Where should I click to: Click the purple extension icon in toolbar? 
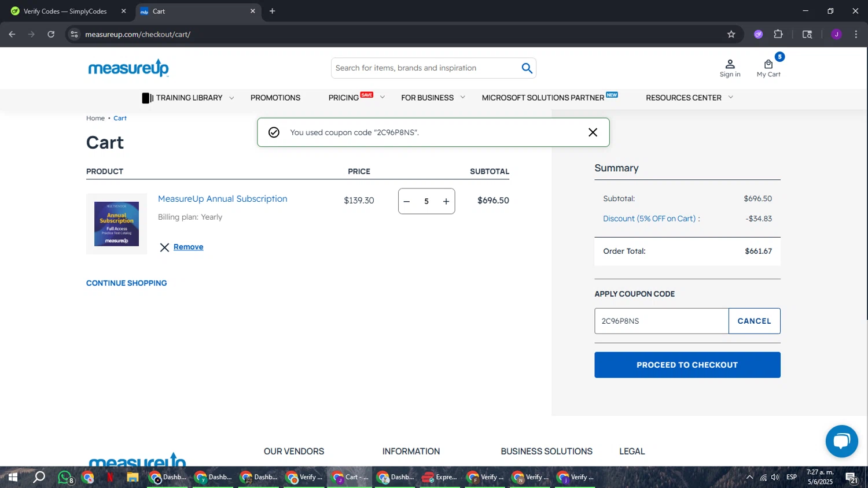pyautogui.click(x=758, y=34)
